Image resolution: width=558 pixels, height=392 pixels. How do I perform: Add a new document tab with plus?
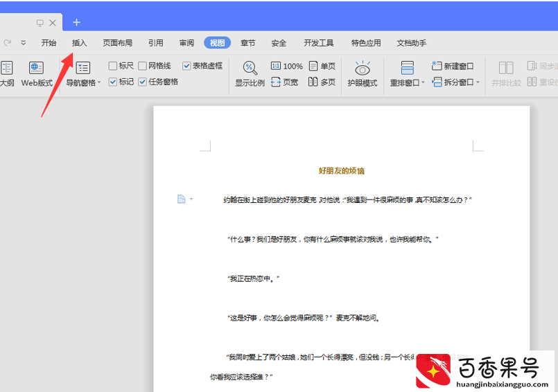pos(76,22)
